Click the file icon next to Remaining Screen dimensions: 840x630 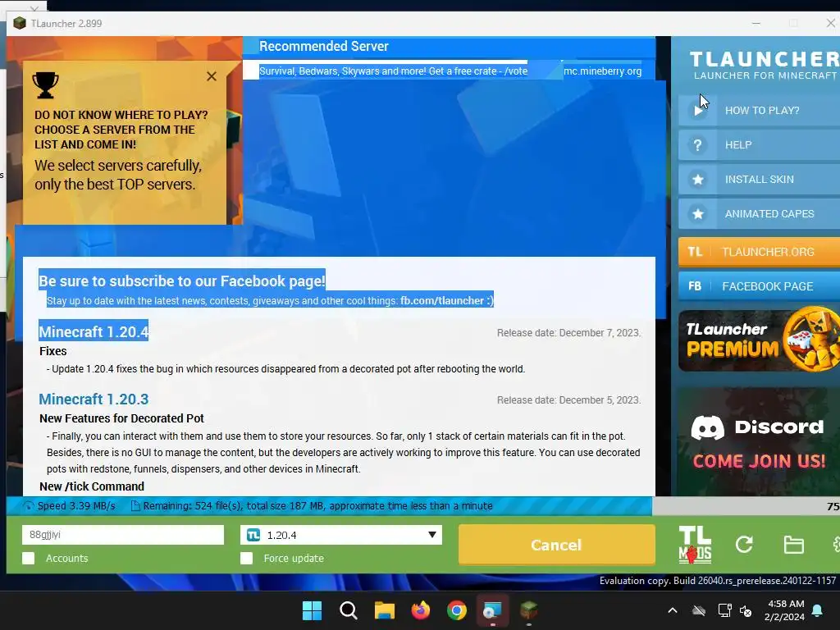point(135,505)
